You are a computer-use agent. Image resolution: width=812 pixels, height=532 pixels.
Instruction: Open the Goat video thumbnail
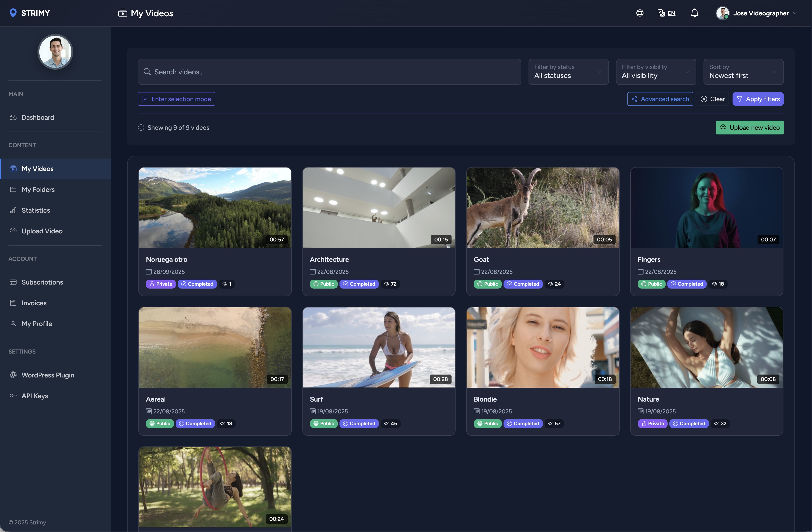point(542,207)
